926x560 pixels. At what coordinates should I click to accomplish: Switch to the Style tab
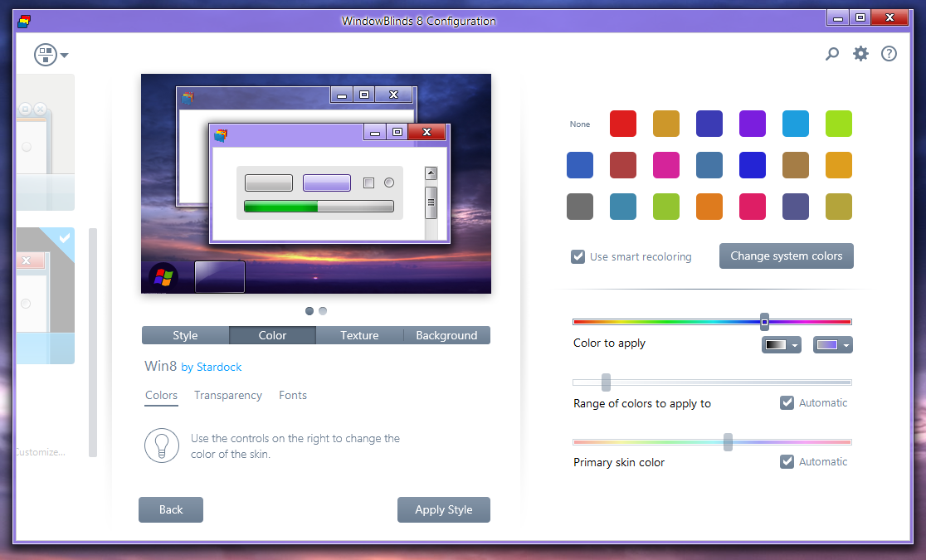185,335
